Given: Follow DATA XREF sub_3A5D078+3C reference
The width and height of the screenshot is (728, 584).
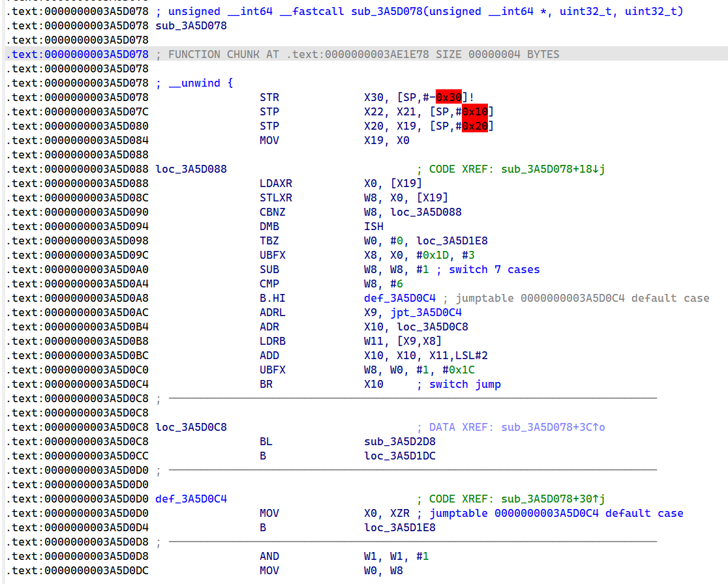Looking at the screenshot, I should coord(553,427).
